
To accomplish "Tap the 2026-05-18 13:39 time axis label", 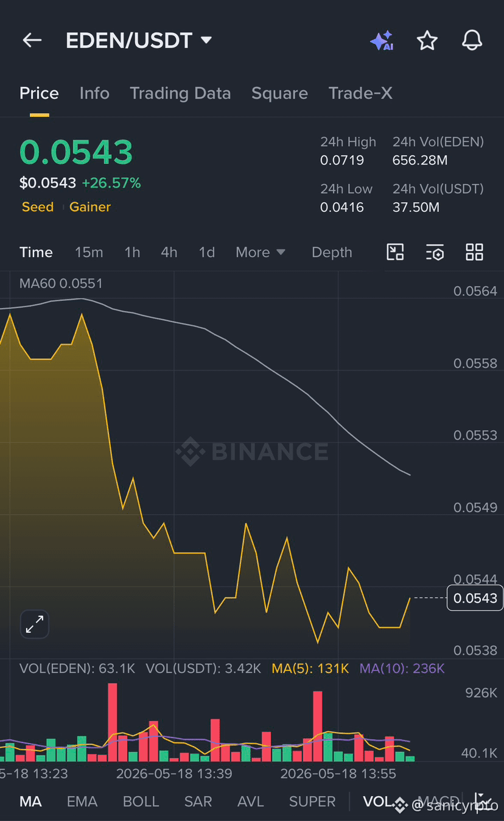I will (174, 773).
